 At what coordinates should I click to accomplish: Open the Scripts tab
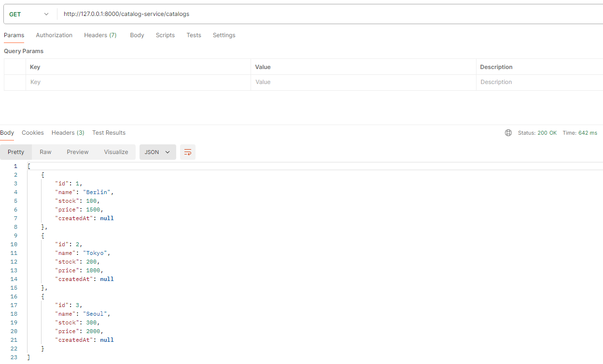pos(165,35)
